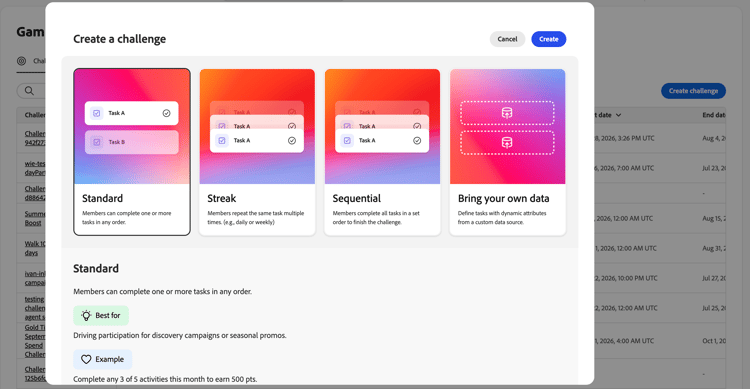Click Task A checkbox icon in Standard card
The image size is (750, 389).
(x=97, y=113)
